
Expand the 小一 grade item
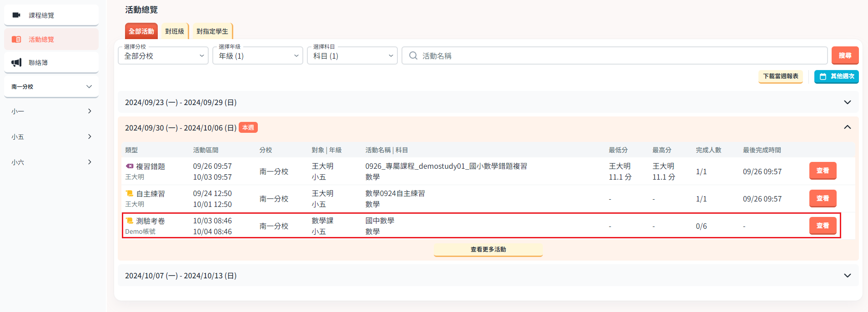pos(51,111)
